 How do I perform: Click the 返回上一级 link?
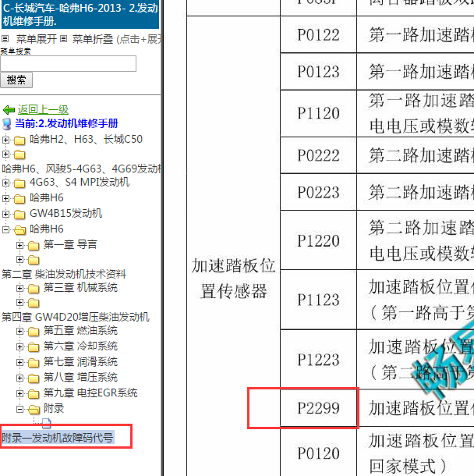[x=43, y=109]
